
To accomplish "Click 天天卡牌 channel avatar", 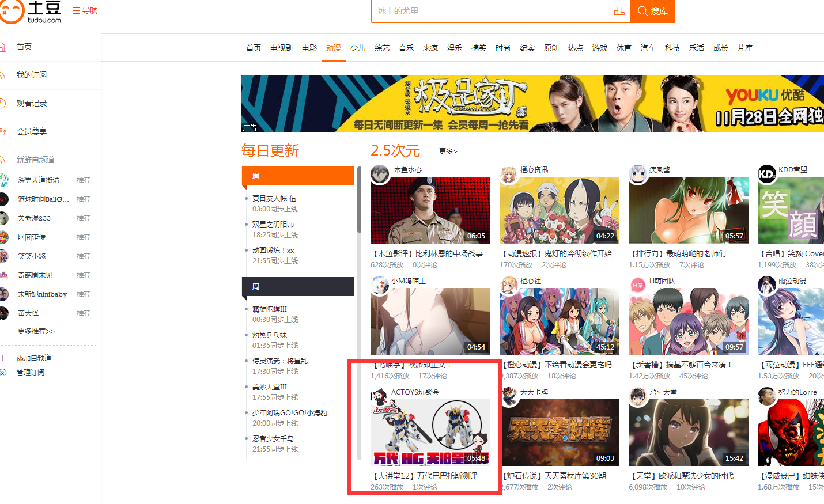I will point(509,397).
